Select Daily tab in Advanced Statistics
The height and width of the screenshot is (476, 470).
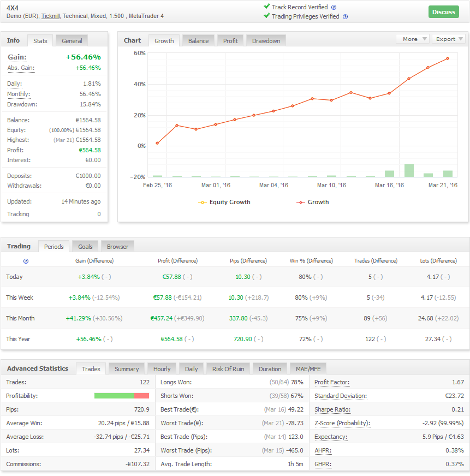tap(191, 369)
